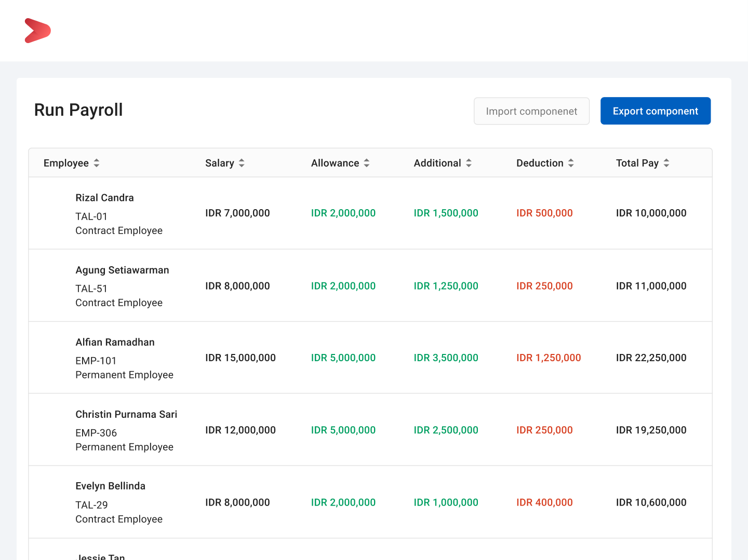The image size is (748, 560).
Task: Sort table by Allowance column arrows
Action: click(367, 163)
